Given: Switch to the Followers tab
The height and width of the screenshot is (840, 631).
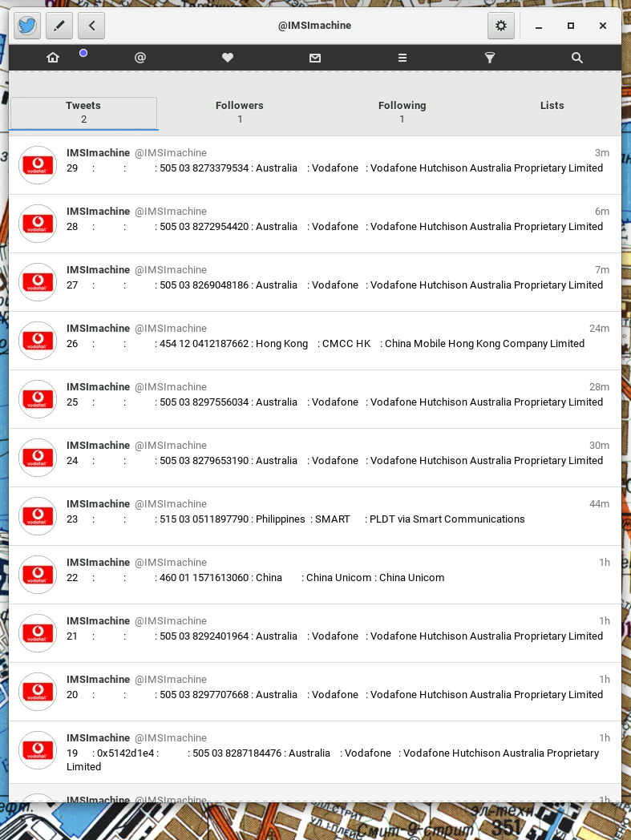Looking at the screenshot, I should pyautogui.click(x=240, y=112).
